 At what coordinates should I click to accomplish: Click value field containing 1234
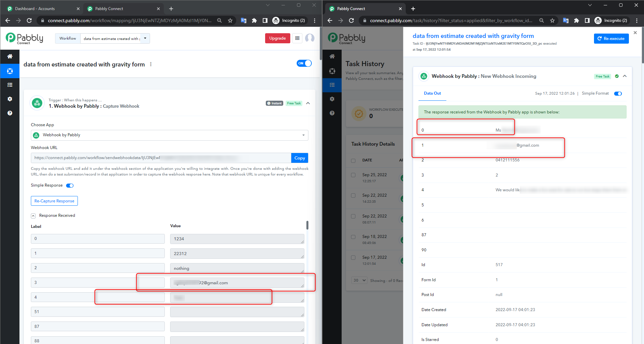coord(237,239)
